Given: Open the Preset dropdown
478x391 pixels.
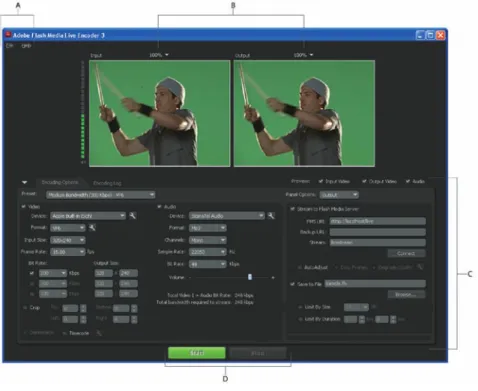Looking at the screenshot, I should coord(101,195).
